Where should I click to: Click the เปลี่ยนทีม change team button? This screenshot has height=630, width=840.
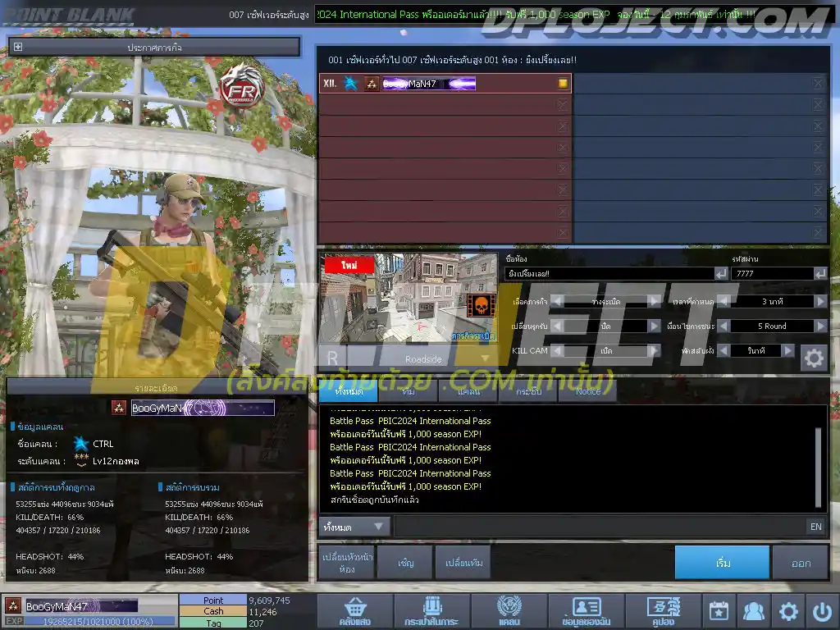click(x=463, y=563)
